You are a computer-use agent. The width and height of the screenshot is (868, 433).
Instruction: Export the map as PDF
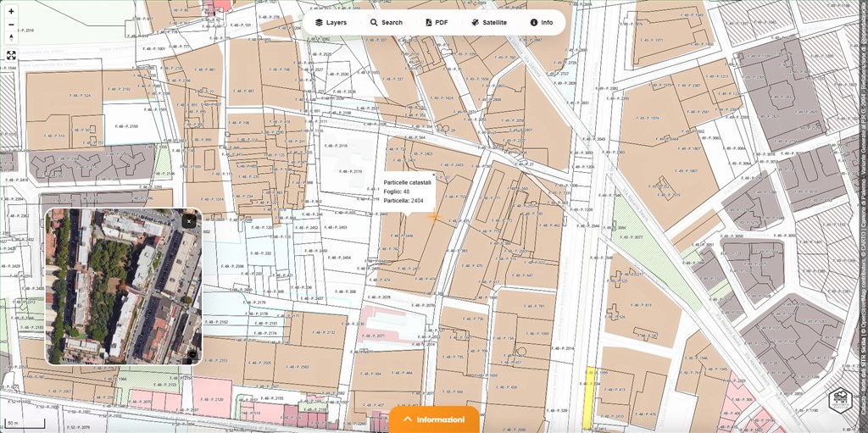437,22
